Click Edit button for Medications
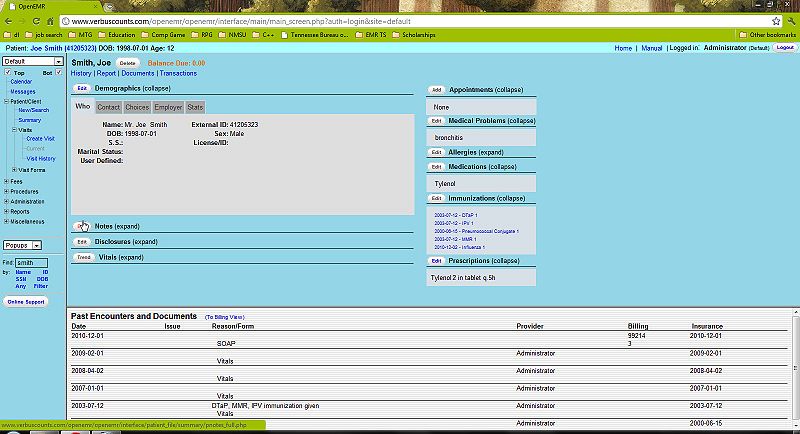Viewport: 800px width, 434px height. point(436,167)
